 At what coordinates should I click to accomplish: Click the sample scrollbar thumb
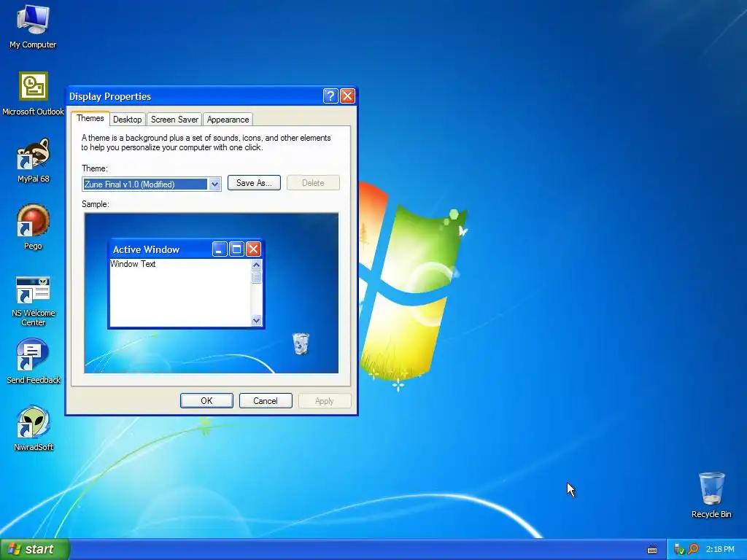point(256,277)
